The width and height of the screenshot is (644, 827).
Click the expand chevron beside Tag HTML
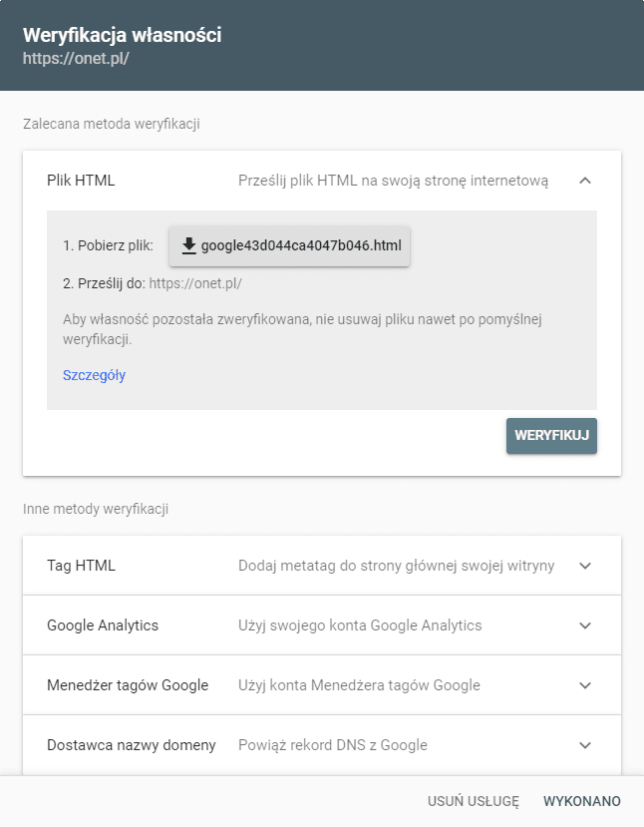(x=586, y=565)
